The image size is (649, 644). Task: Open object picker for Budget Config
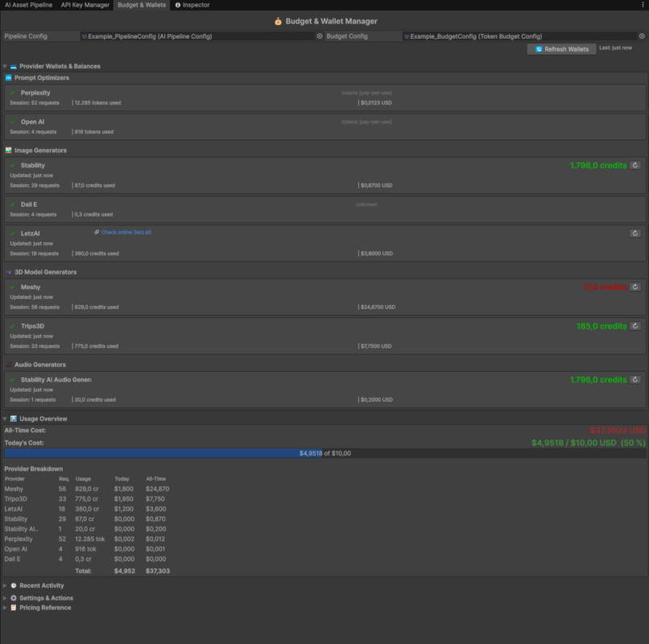click(x=642, y=36)
